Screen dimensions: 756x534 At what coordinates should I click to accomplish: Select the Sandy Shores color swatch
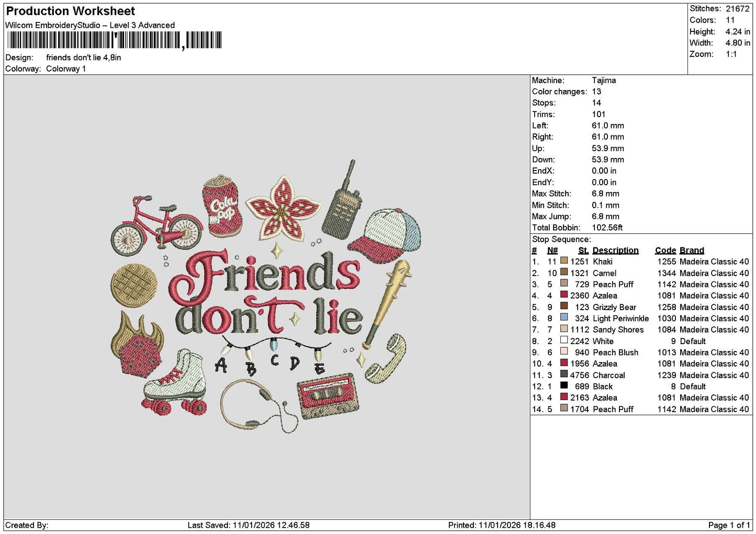564,329
